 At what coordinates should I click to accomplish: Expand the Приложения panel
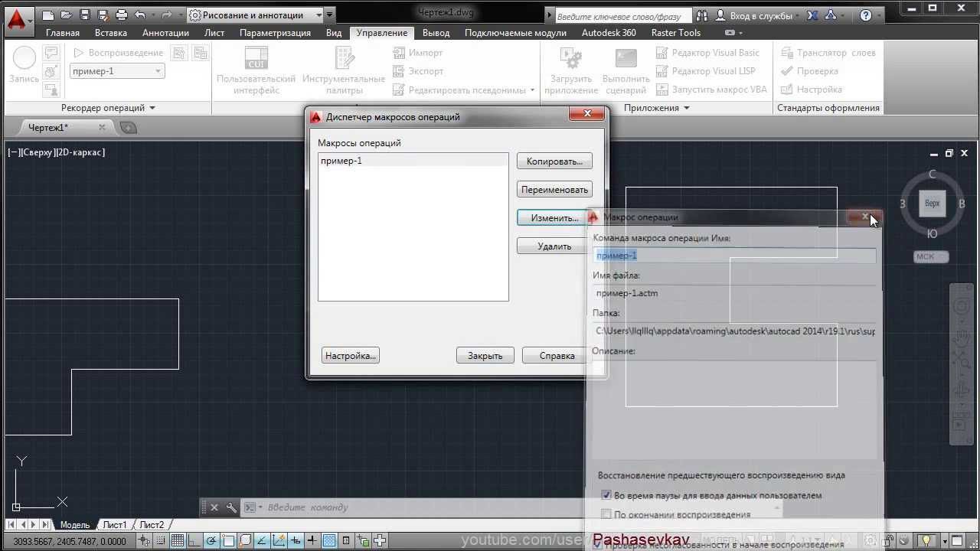[x=656, y=108]
